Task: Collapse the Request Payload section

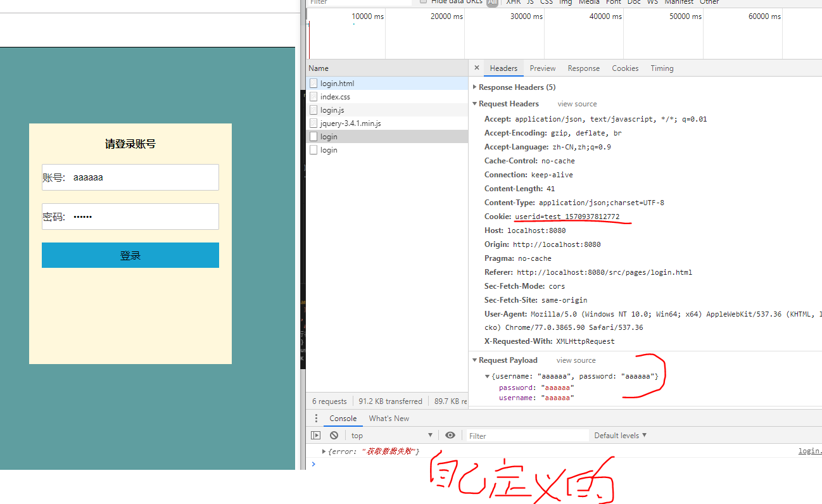Action: coord(475,360)
